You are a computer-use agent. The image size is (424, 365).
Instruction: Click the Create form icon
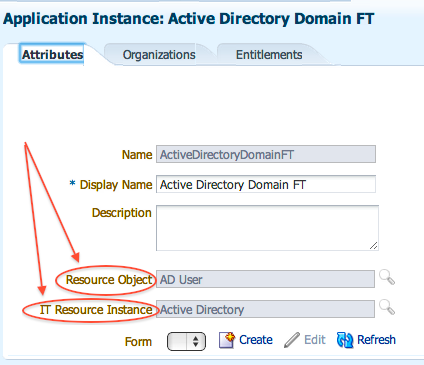coord(227,340)
